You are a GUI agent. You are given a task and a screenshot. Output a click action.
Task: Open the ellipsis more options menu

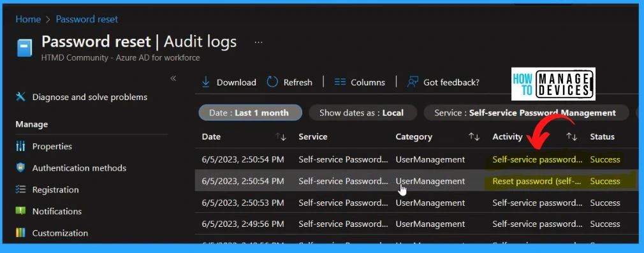coord(258,42)
